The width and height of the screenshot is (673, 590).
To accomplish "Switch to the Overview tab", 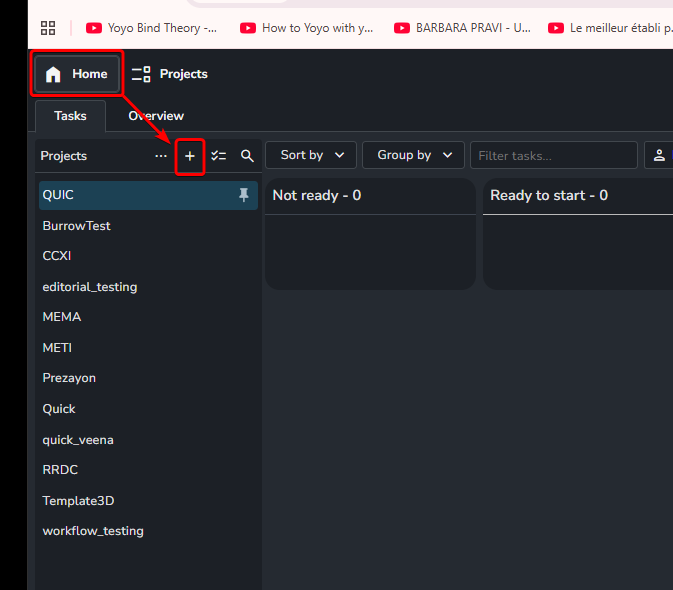I will (x=156, y=116).
